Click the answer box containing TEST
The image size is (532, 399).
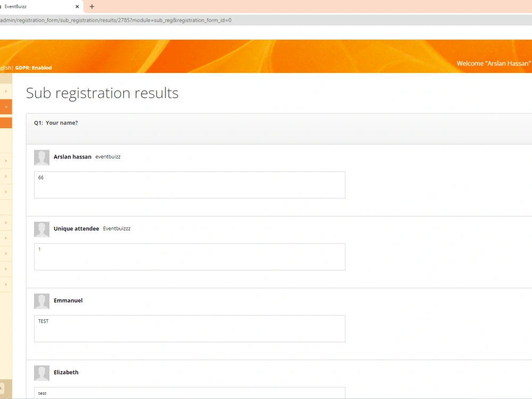[189, 329]
